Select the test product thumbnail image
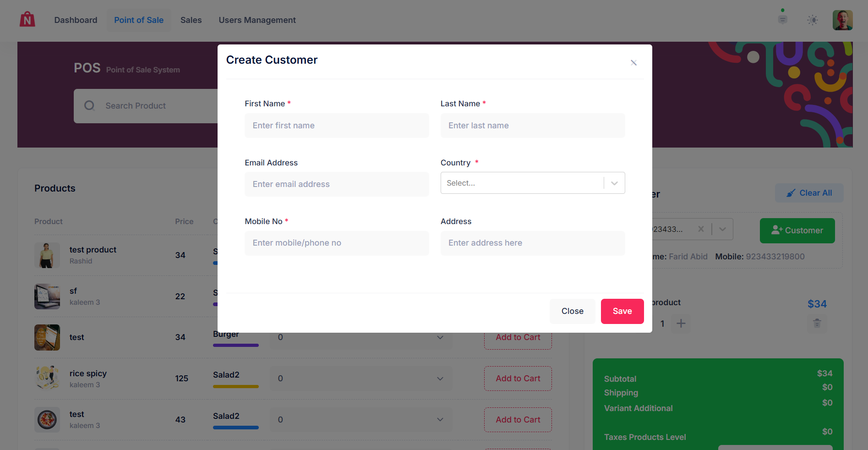This screenshot has width=868, height=450. coord(47,255)
